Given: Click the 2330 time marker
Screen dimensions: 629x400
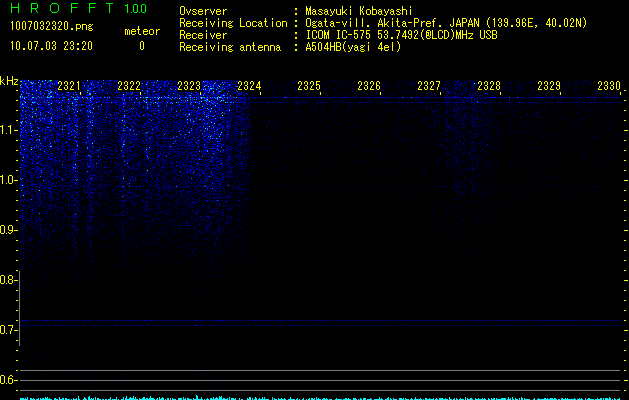Looking at the screenshot, I should [609, 86].
